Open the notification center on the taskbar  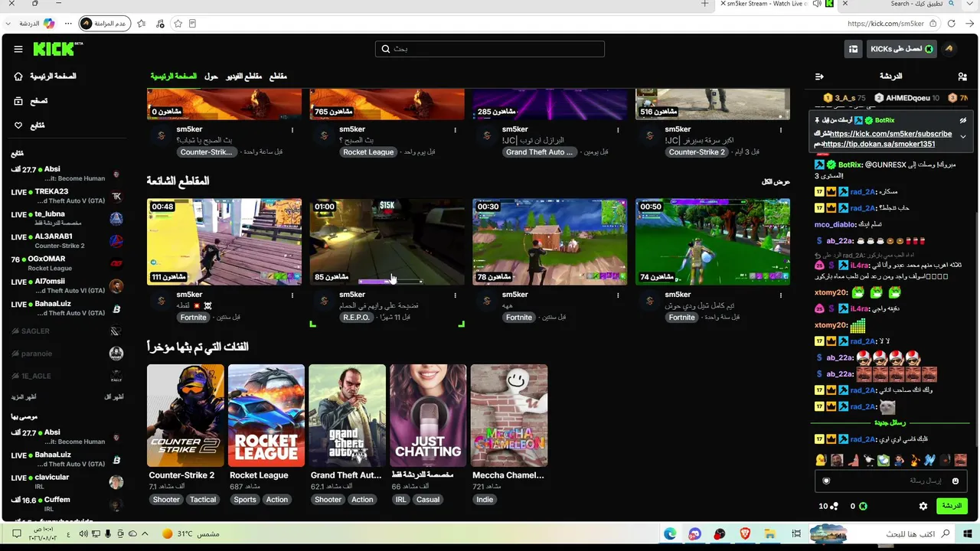click(16, 533)
